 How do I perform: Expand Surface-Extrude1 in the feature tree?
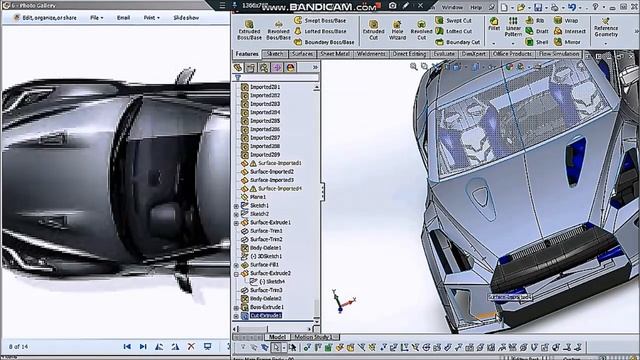coord(236,223)
